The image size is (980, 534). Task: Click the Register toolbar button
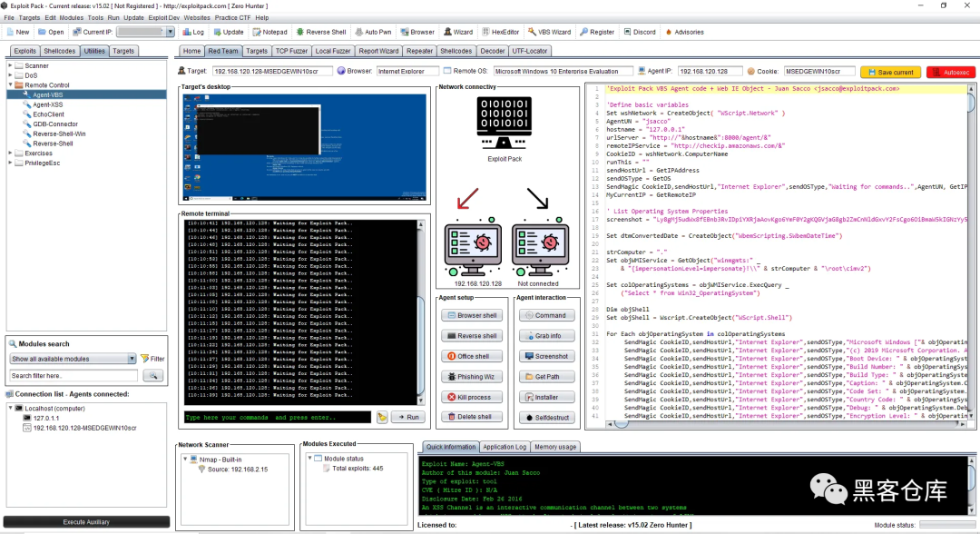pyautogui.click(x=597, y=32)
